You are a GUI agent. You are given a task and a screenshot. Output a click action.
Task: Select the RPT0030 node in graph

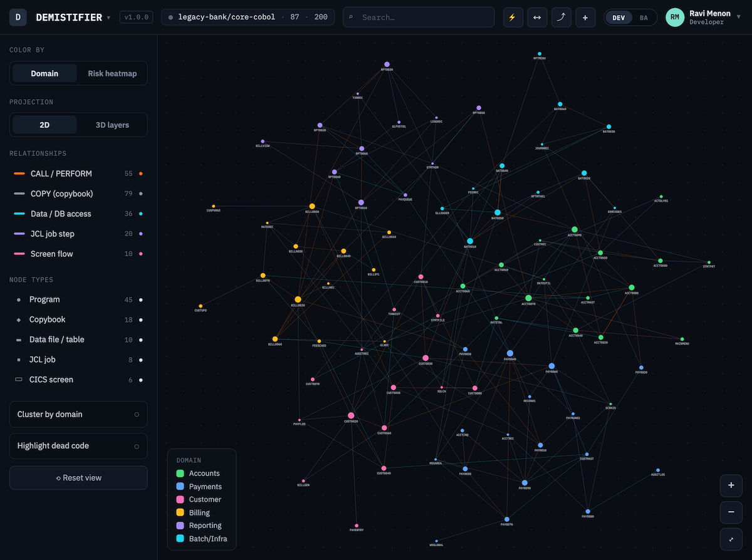pos(387,65)
